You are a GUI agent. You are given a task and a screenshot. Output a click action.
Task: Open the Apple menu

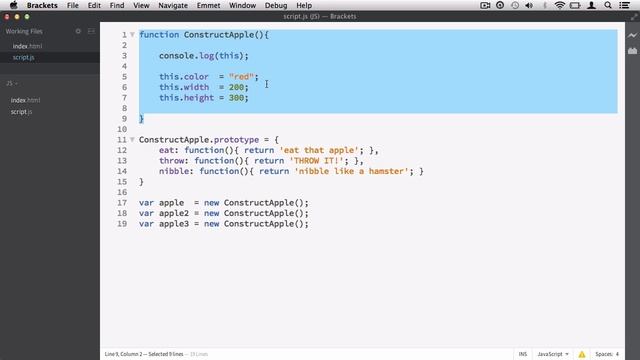[13, 5]
